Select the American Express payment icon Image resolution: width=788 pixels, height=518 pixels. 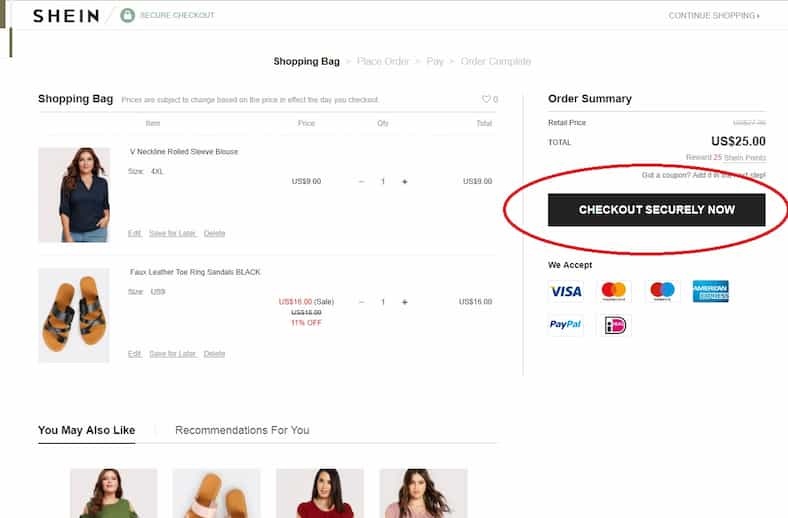pyautogui.click(x=710, y=291)
